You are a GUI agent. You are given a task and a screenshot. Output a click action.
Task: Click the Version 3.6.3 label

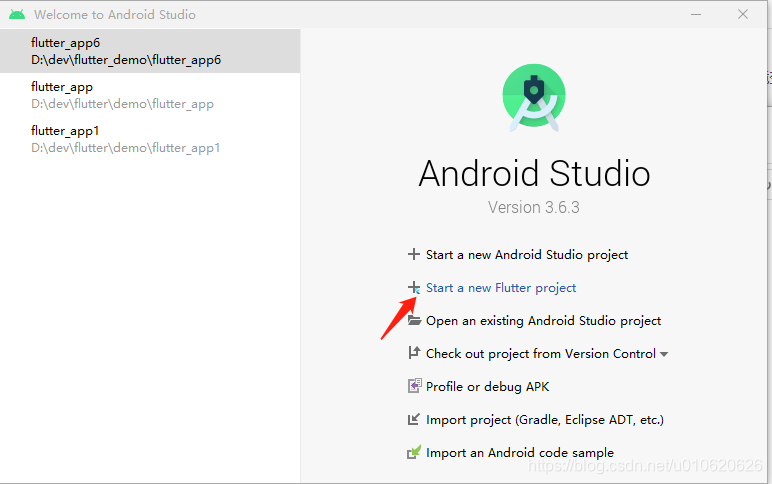coord(534,207)
